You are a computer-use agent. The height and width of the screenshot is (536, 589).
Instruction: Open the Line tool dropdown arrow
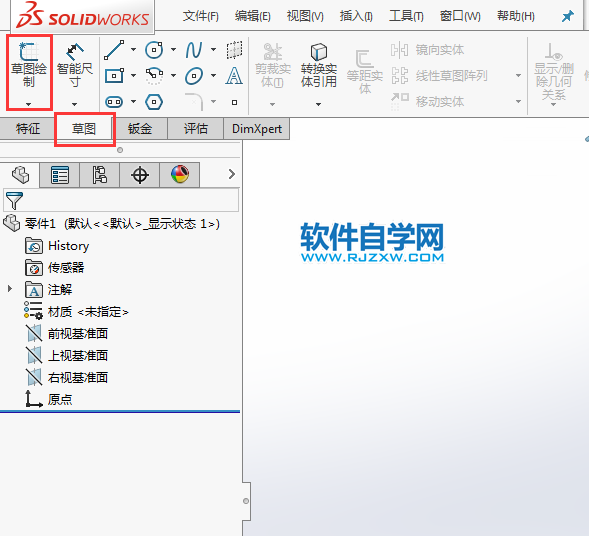pyautogui.click(x=133, y=50)
